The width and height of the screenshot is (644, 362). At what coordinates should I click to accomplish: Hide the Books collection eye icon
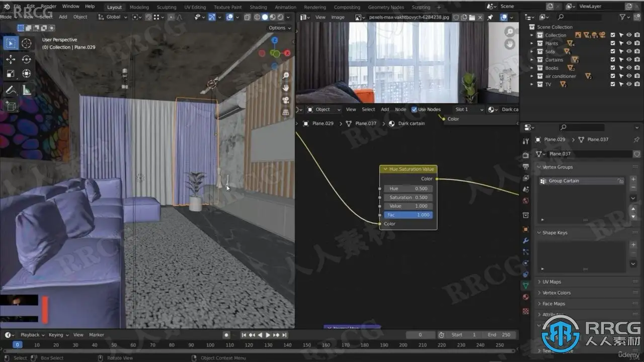tap(629, 68)
